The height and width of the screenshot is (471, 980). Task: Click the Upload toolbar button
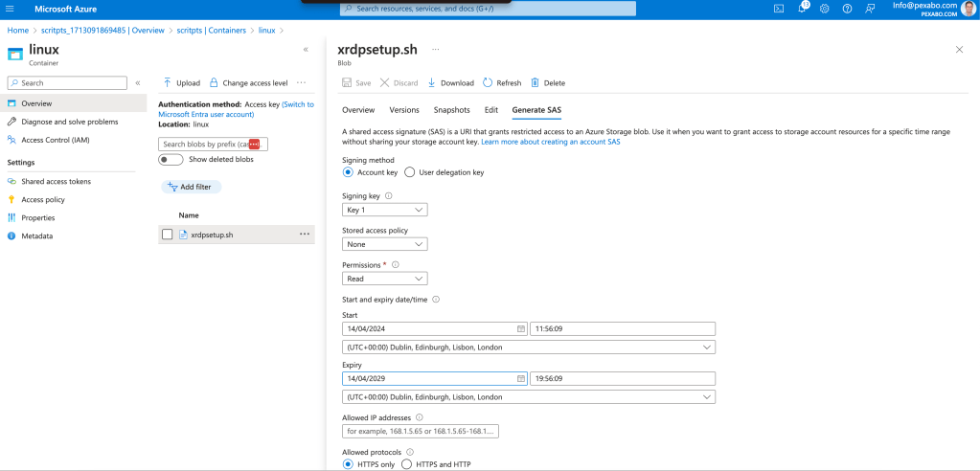pos(181,82)
